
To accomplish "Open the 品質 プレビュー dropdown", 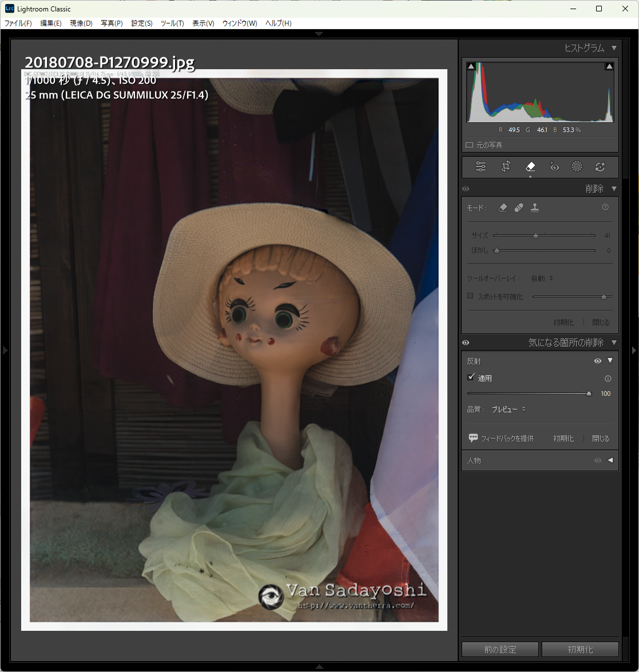I will pos(509,409).
